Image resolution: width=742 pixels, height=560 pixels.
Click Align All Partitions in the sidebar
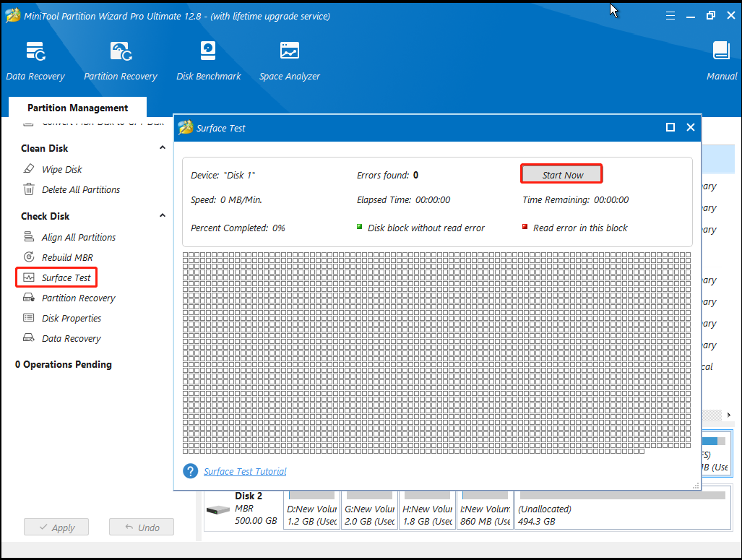click(78, 237)
